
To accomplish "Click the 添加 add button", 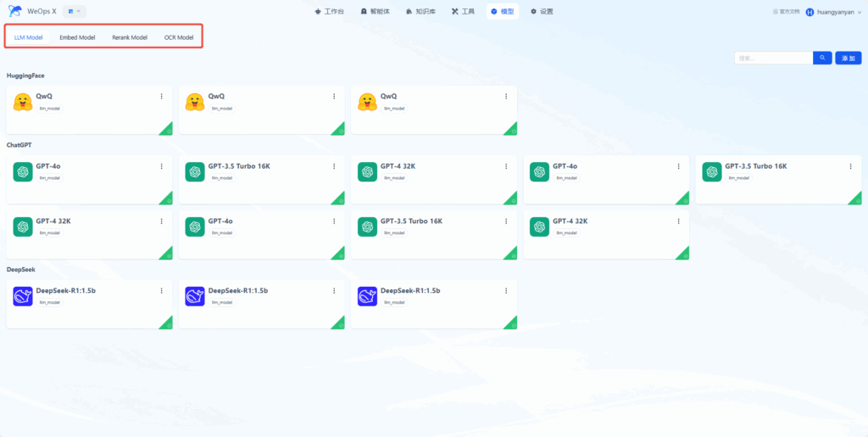I will (848, 58).
